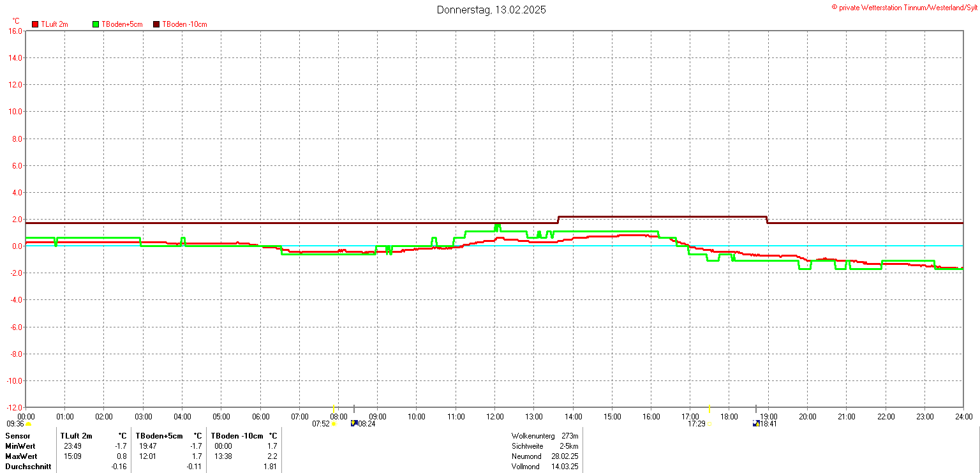980x473 pixels.
Task: Click the yellow sunrise tick on the time axis
Action: (x=334, y=409)
